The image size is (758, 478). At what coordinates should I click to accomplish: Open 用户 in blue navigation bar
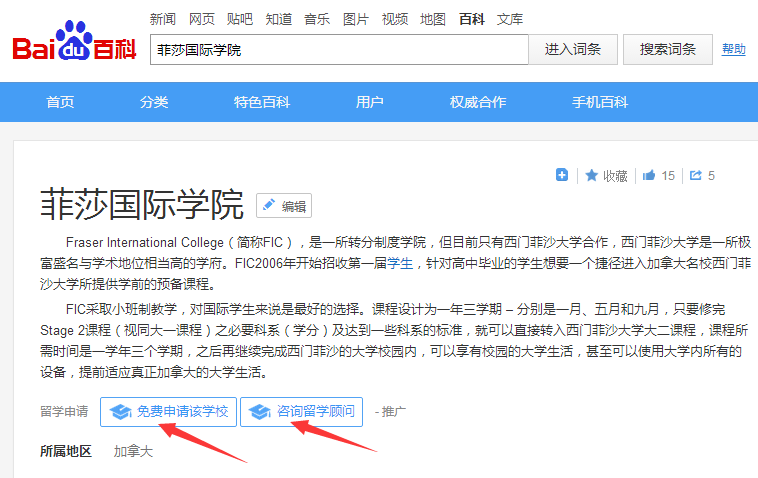pyautogui.click(x=369, y=102)
